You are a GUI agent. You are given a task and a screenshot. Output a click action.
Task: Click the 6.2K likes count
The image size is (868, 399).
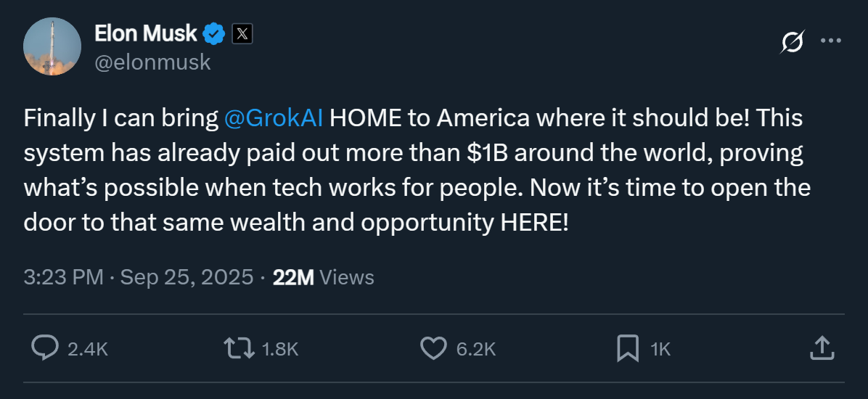pyautogui.click(x=475, y=350)
